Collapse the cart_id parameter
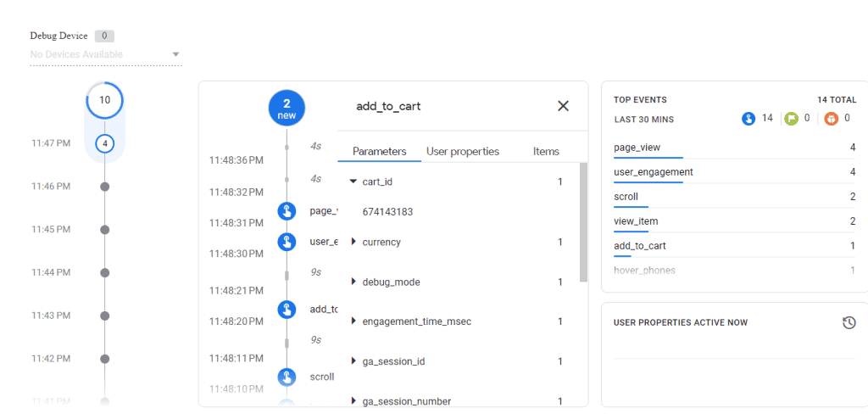The height and width of the screenshot is (419, 868). [x=353, y=182]
